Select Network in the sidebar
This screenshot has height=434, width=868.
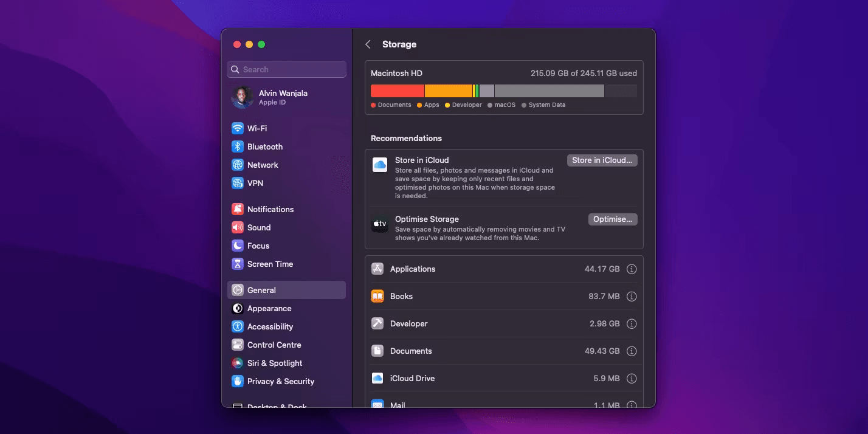coord(287,165)
